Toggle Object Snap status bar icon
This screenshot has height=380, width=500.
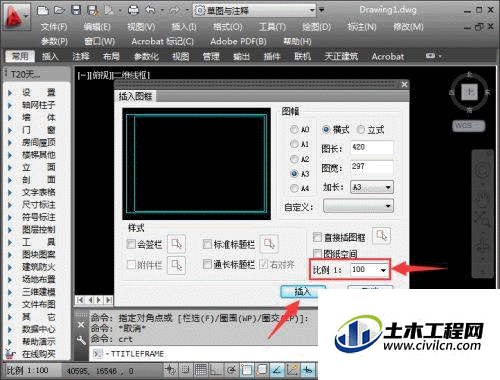click(246, 370)
